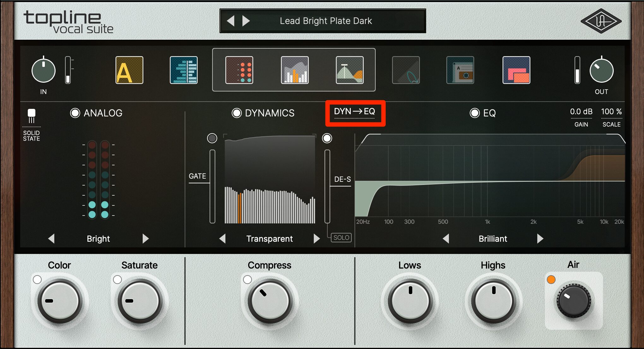Image resolution: width=644 pixels, height=349 pixels.
Task: Click the Saturate knob
Action: 140,301
